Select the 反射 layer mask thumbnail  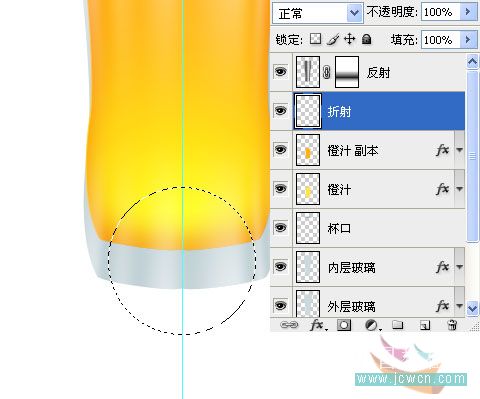point(347,72)
